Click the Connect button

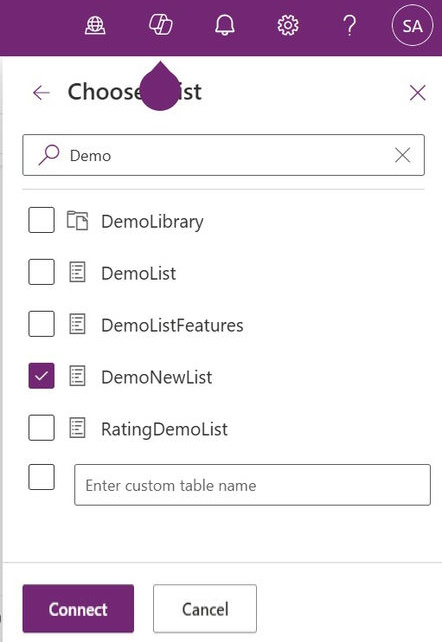pos(78,608)
